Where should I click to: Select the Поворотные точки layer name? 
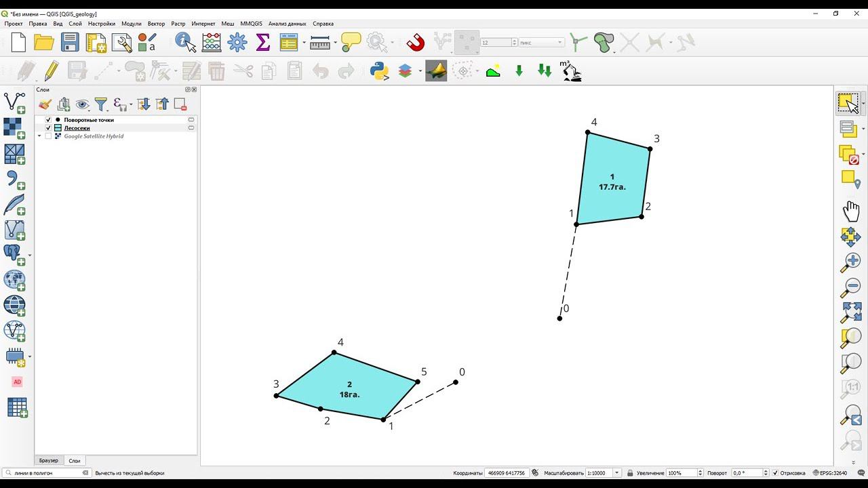click(x=89, y=120)
